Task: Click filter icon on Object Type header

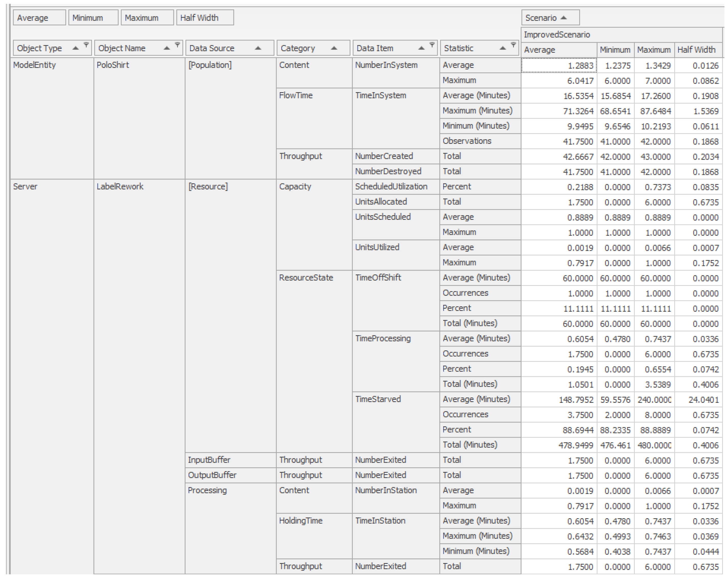Action: [x=86, y=45]
